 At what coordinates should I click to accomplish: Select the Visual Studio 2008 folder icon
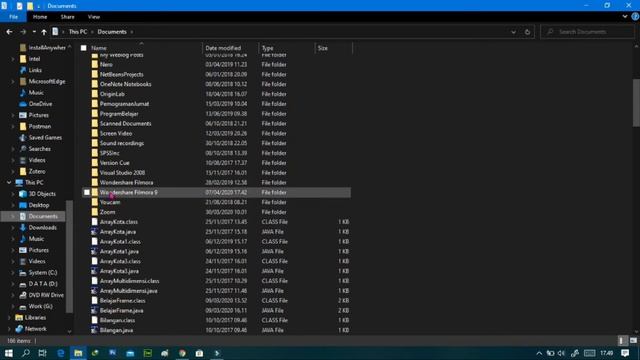[x=95, y=173]
